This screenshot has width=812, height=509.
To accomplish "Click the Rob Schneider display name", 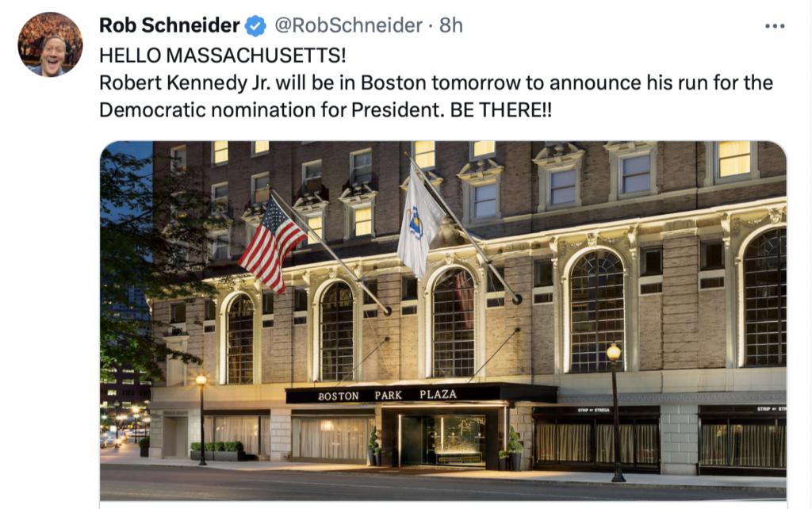I will [x=170, y=25].
